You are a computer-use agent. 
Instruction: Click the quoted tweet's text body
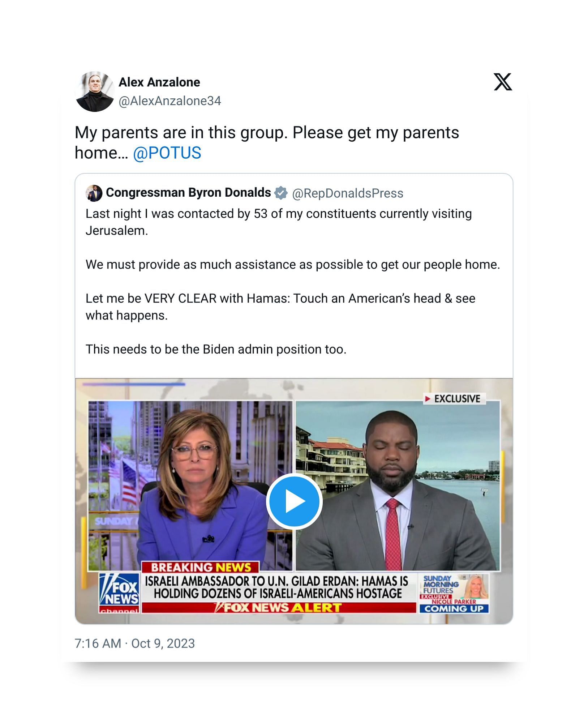tap(293, 282)
